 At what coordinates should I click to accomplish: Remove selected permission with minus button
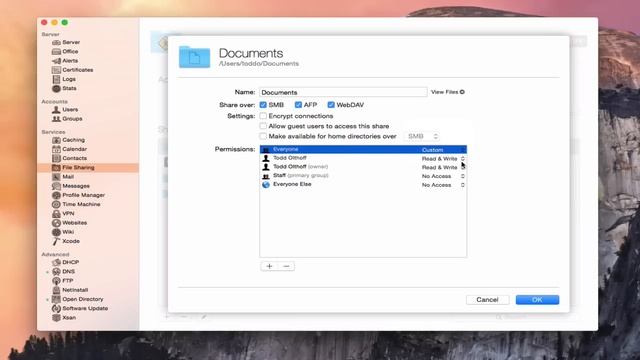[x=286, y=266]
